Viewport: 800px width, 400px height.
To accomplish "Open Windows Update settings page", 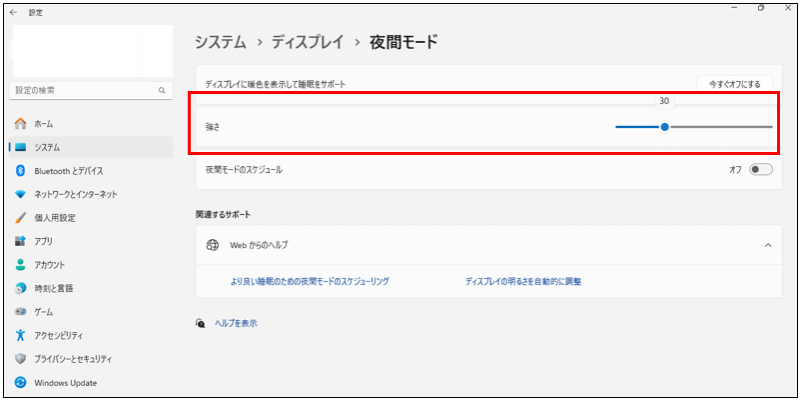I will [91, 382].
